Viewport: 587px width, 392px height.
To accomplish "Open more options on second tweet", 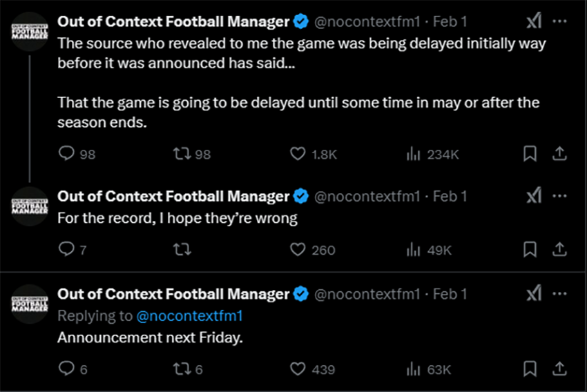I will (x=559, y=195).
